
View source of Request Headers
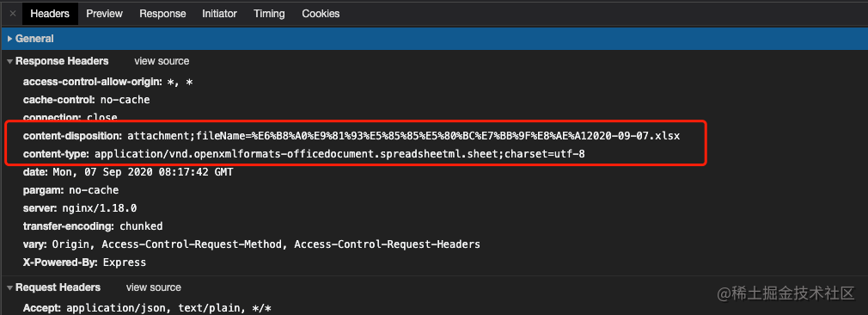pos(153,287)
